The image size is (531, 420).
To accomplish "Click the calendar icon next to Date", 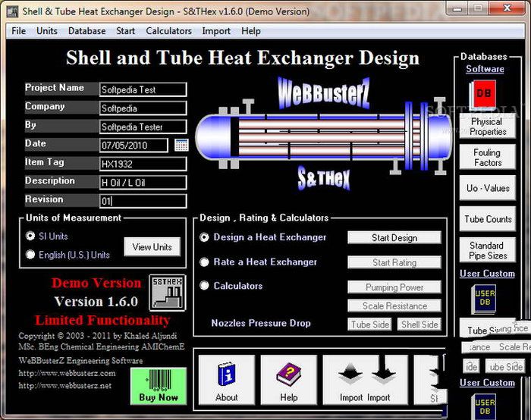I will [181, 145].
